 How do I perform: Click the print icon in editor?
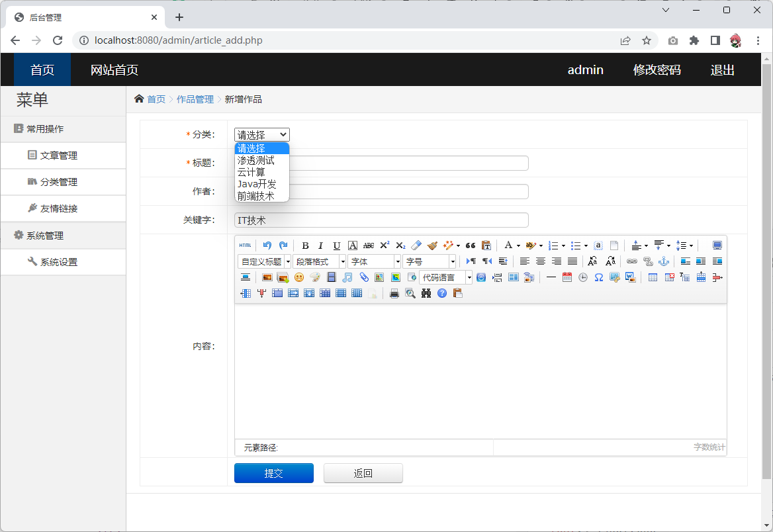click(394, 293)
